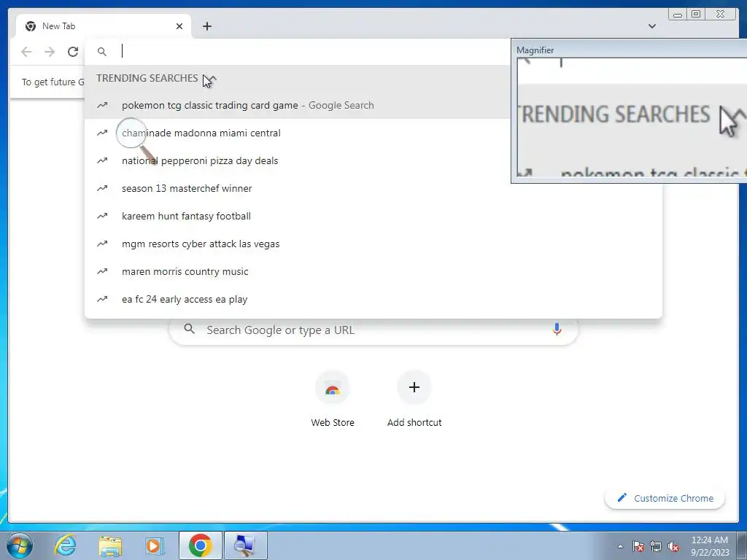Reload the page with refresh icon
Image resolution: width=747 pixels, height=560 pixels.
point(73,52)
